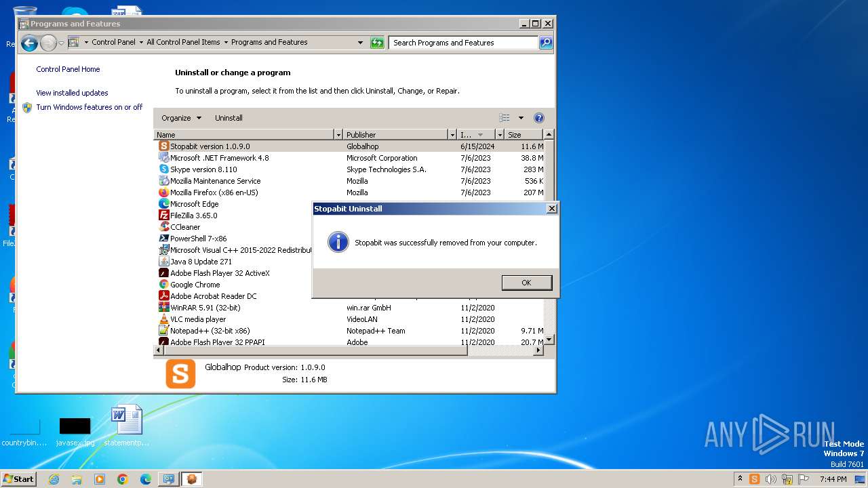Sort by the Publisher column header
868x488 pixels.
point(395,135)
